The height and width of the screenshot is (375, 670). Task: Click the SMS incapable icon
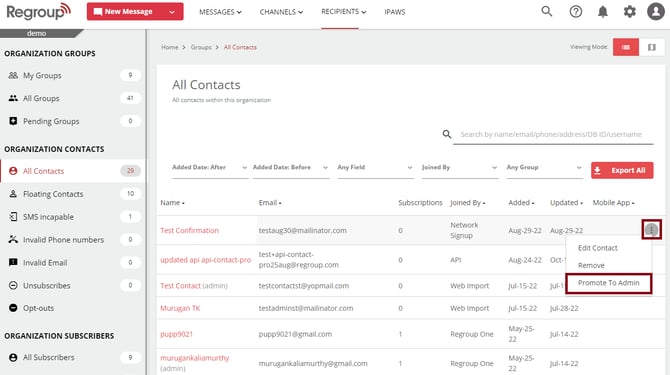13,217
